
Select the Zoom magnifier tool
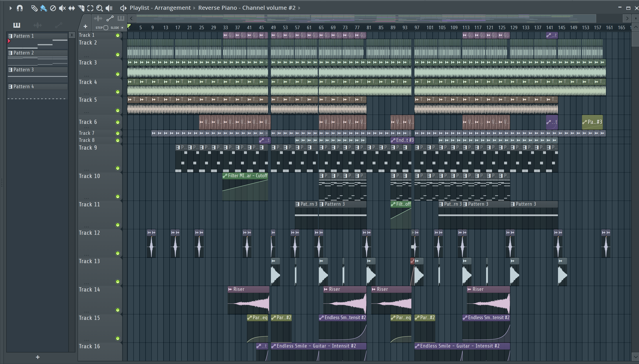point(100,8)
